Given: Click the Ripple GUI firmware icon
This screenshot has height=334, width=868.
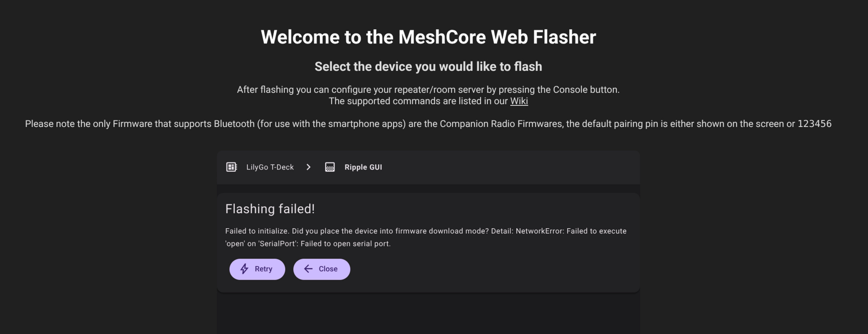Looking at the screenshot, I should click(330, 167).
